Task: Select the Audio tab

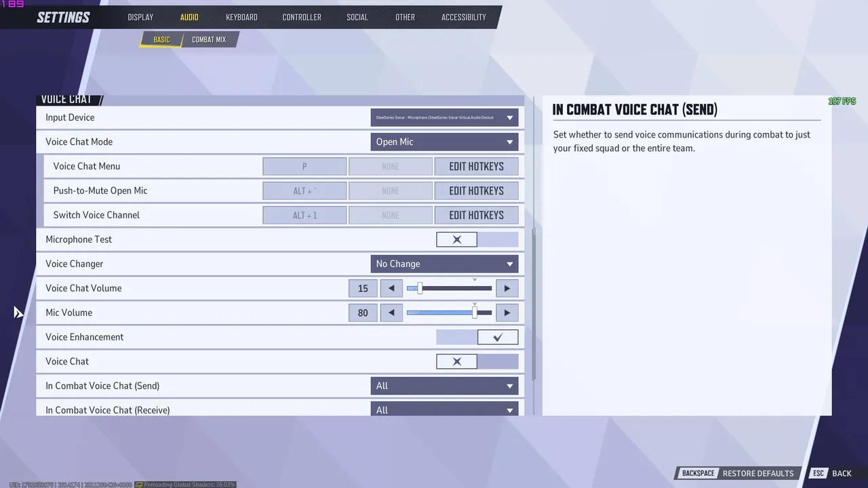Action: [189, 17]
